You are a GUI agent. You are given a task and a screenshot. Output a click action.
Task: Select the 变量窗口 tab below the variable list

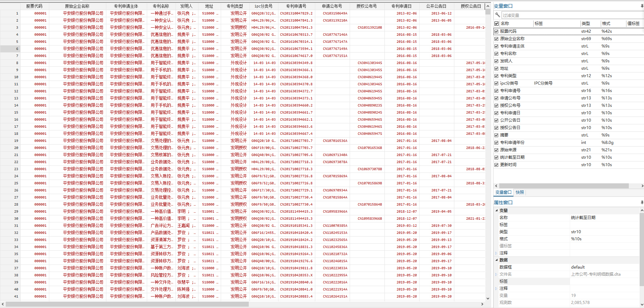coord(503,192)
